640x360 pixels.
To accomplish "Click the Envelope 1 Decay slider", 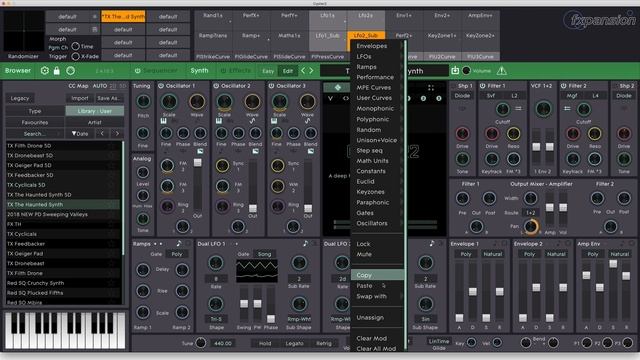I will click(472, 291).
